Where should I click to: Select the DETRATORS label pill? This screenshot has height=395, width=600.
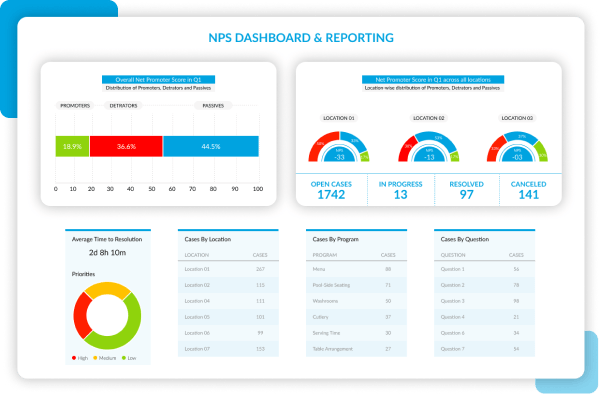(x=123, y=106)
